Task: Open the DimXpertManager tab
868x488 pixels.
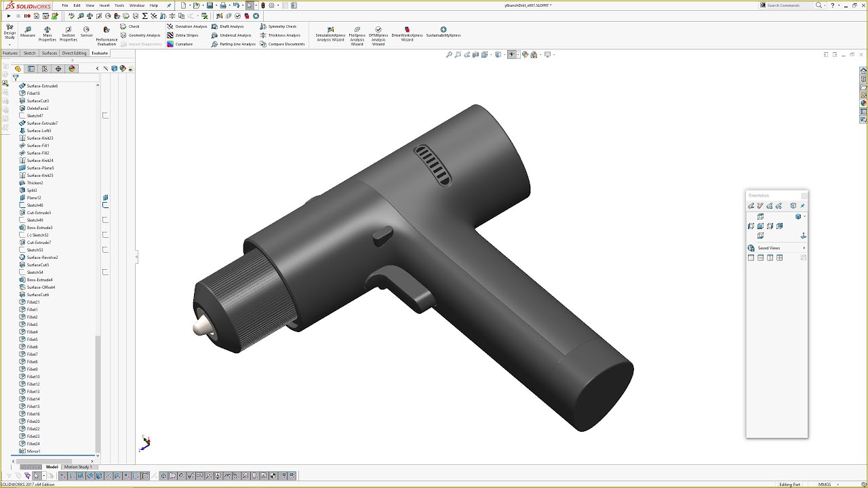Action: (x=58, y=68)
